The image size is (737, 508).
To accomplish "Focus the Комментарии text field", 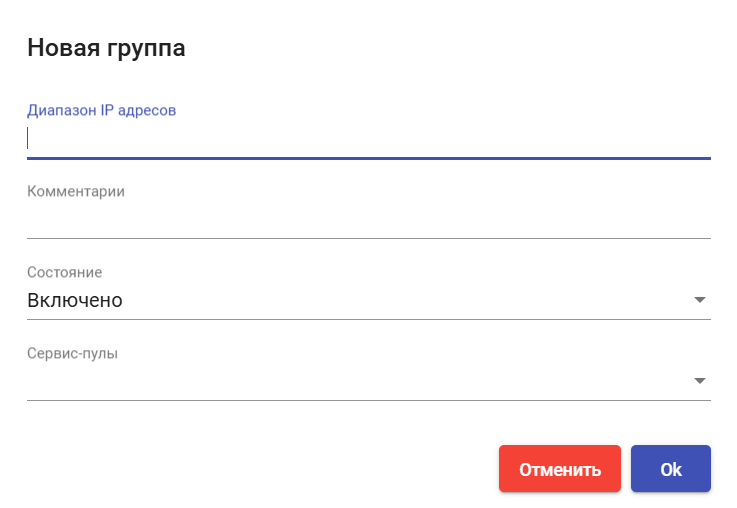I will point(368,219).
